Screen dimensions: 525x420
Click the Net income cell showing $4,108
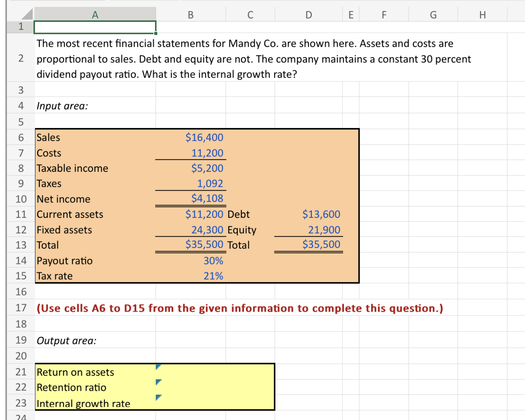tap(190, 199)
